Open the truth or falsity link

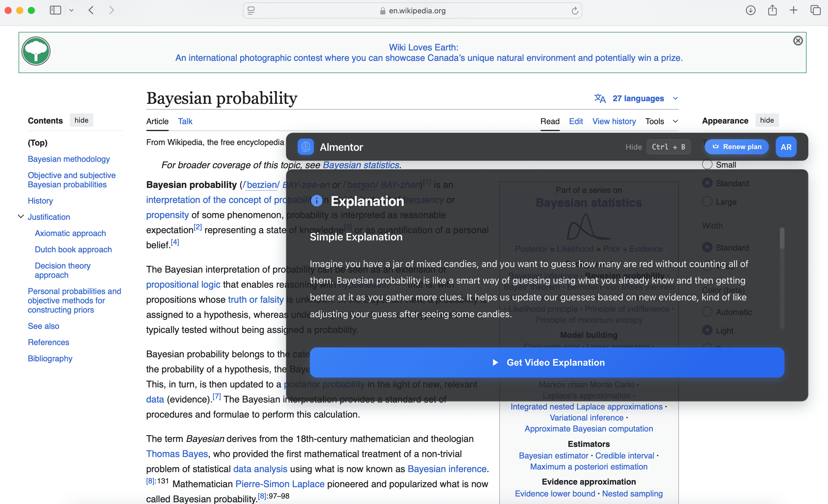tap(256, 299)
